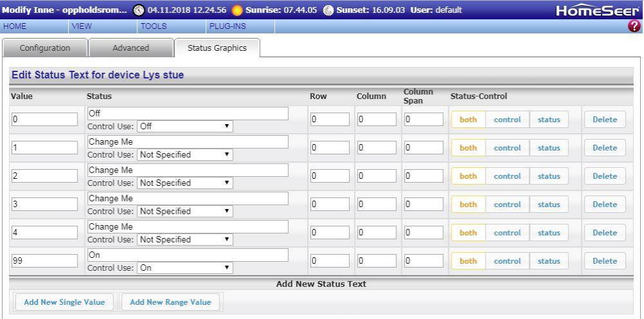Select 'both' toggle for value 0 row
This screenshot has width=644, height=319.
pyautogui.click(x=468, y=120)
